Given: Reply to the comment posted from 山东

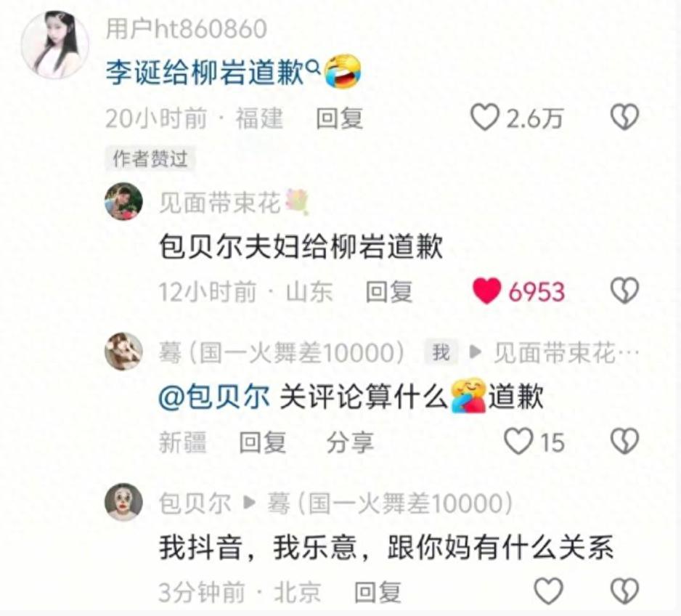Looking at the screenshot, I should click(x=388, y=291).
